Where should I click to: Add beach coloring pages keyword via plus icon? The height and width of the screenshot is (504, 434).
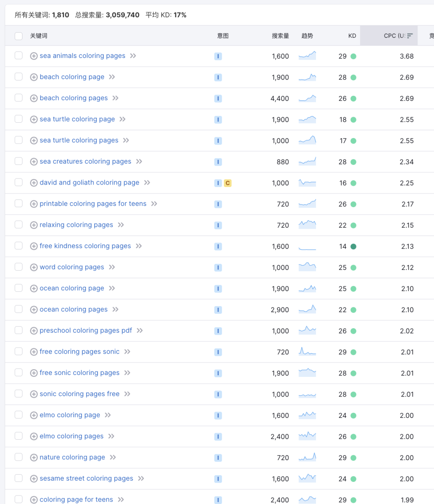(34, 99)
